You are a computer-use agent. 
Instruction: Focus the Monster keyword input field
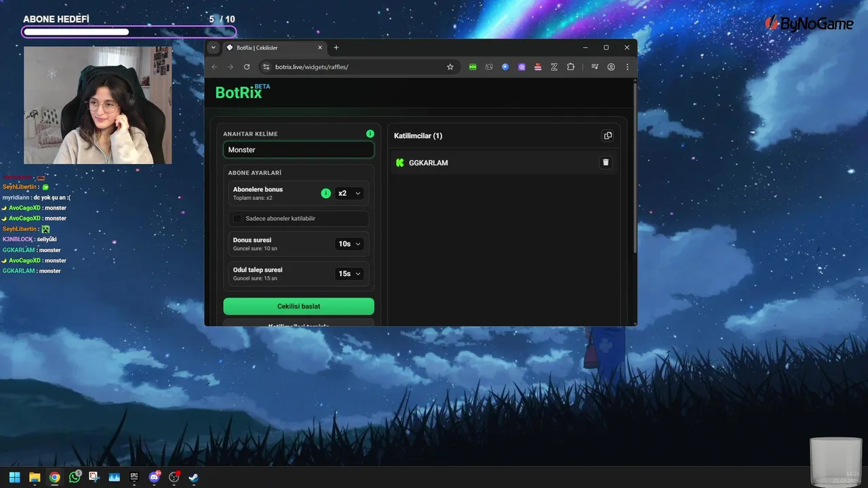pos(298,150)
